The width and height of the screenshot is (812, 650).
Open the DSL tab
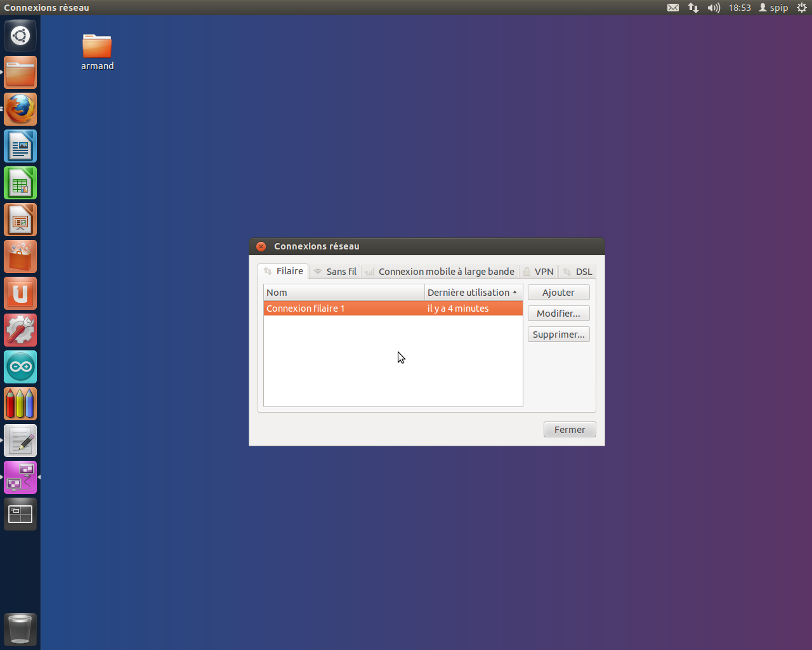click(x=577, y=272)
